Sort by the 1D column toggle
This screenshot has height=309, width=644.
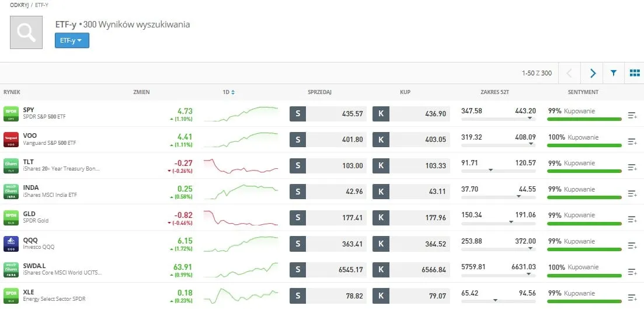coord(228,92)
